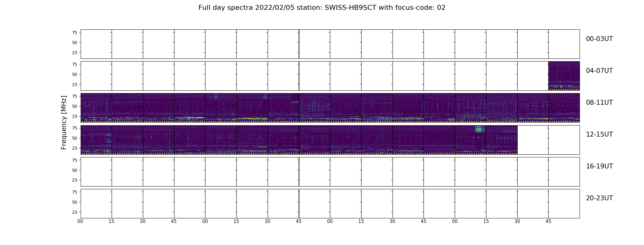Open the last spectrogram panel of the 08-11UT row

(x=564, y=108)
